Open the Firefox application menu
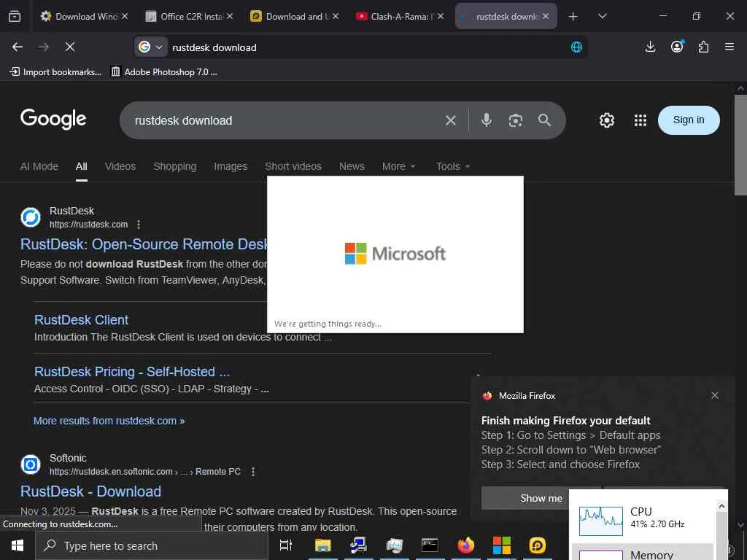Screen dimensions: 747x560 (x=729, y=47)
